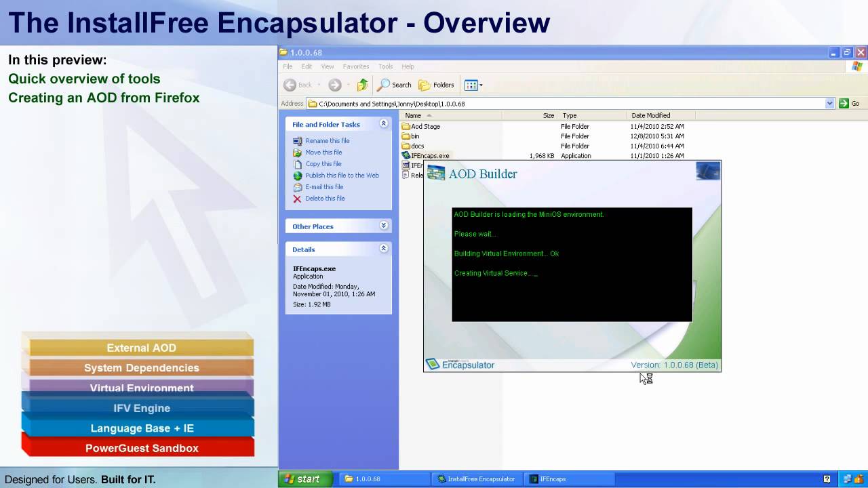
Task: Click Publish this file to the Web
Action: point(342,176)
